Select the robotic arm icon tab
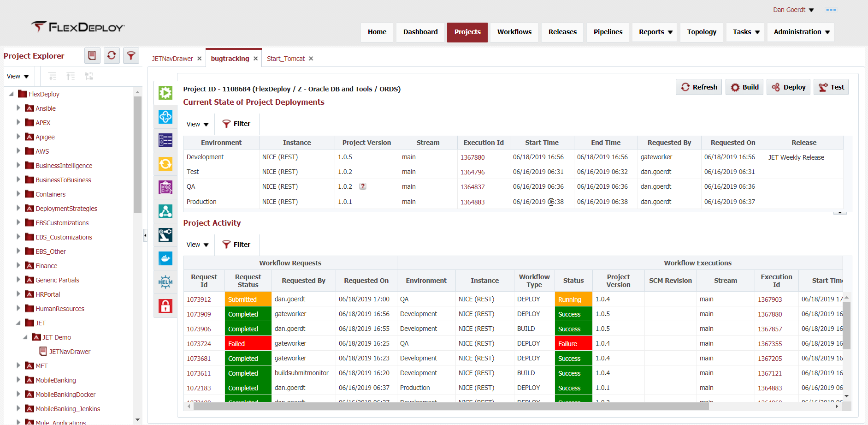Image resolution: width=868 pixels, height=425 pixels. point(165,235)
